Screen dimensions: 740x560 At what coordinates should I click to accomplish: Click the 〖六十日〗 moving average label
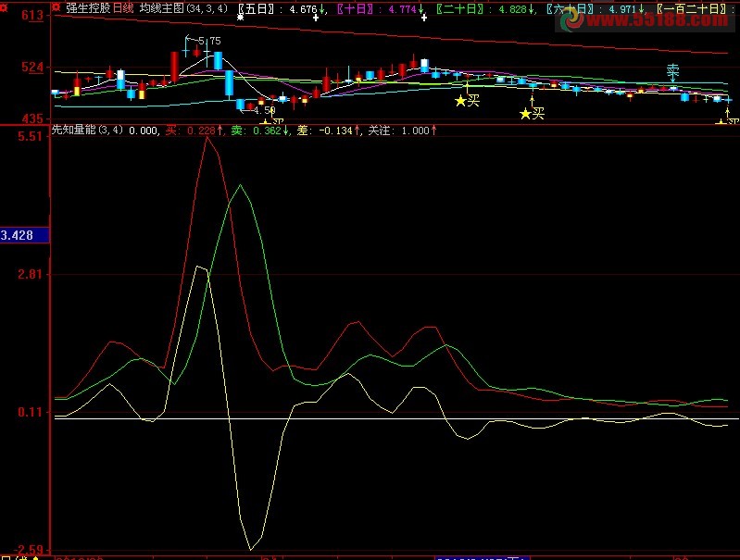pyautogui.click(x=571, y=9)
